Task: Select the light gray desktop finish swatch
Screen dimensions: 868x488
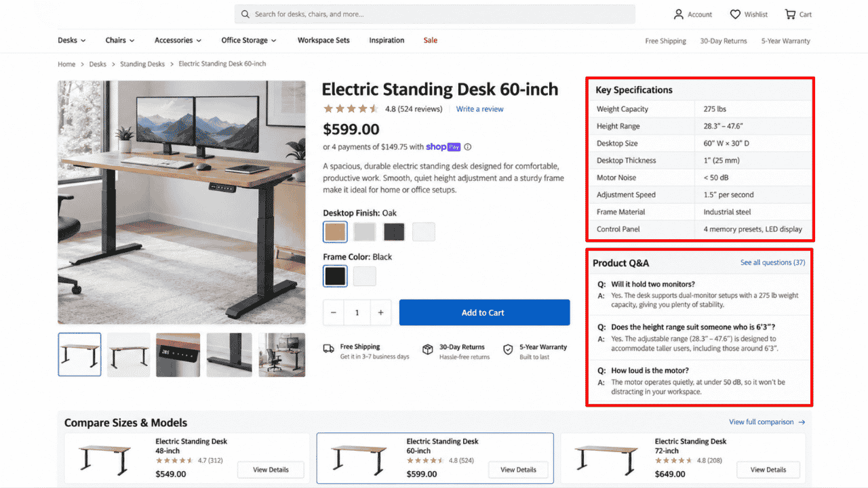Action: [365, 232]
